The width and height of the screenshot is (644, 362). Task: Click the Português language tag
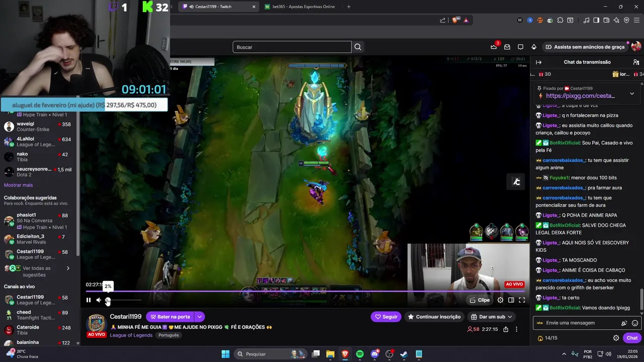(169, 335)
